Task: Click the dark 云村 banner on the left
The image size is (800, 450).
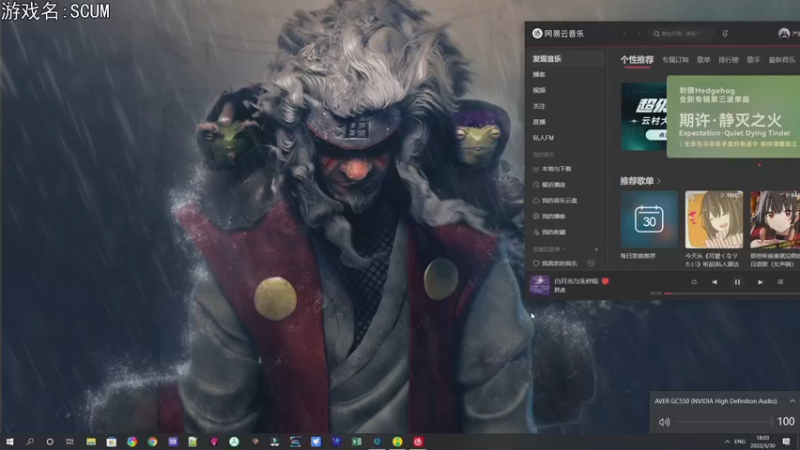Action: [644, 117]
